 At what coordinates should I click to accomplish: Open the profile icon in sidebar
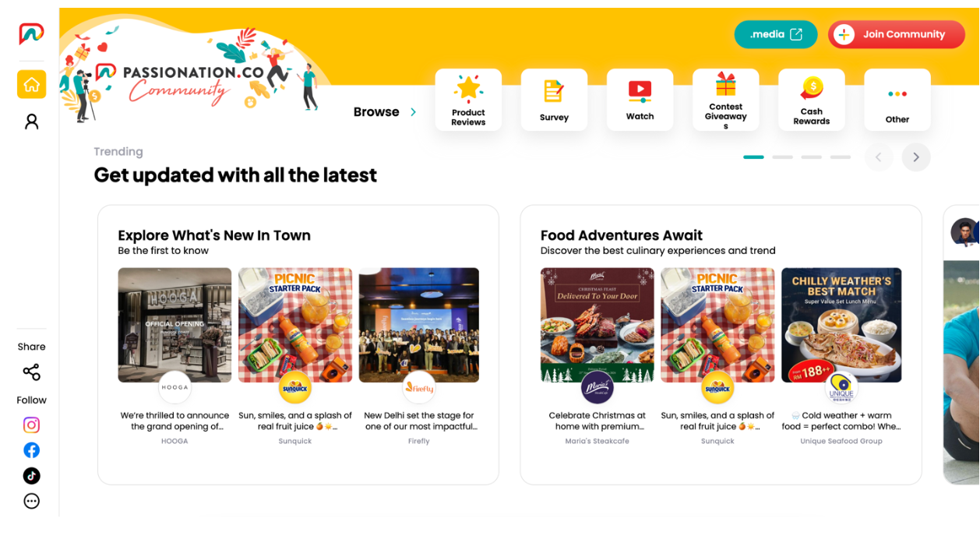point(31,122)
